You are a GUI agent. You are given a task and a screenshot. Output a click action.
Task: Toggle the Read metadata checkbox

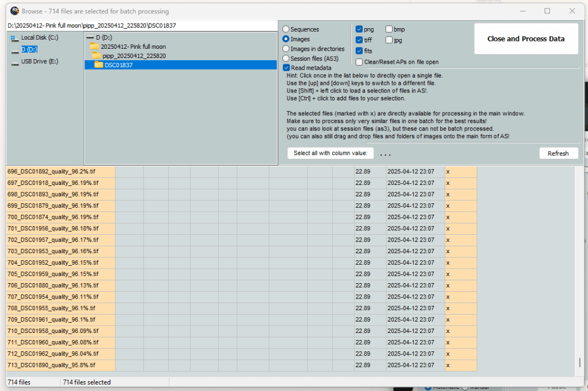coord(286,68)
